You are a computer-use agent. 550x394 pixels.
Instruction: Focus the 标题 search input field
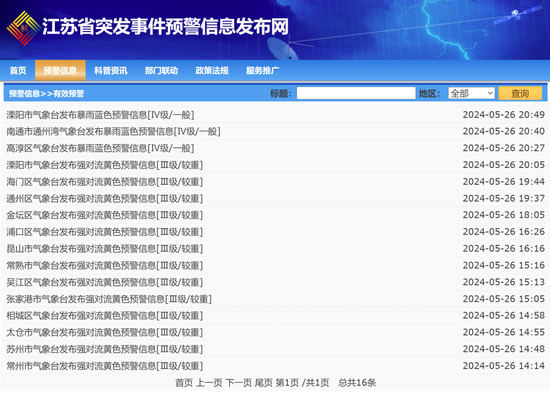coord(356,93)
